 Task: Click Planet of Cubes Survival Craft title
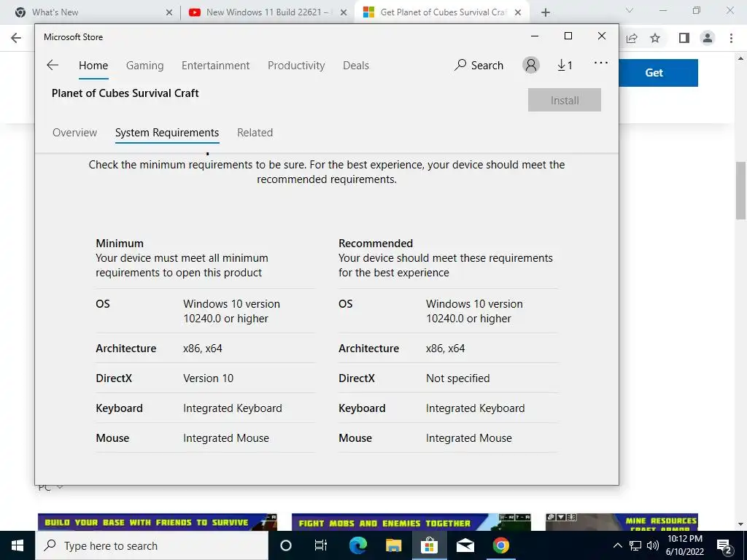(125, 93)
